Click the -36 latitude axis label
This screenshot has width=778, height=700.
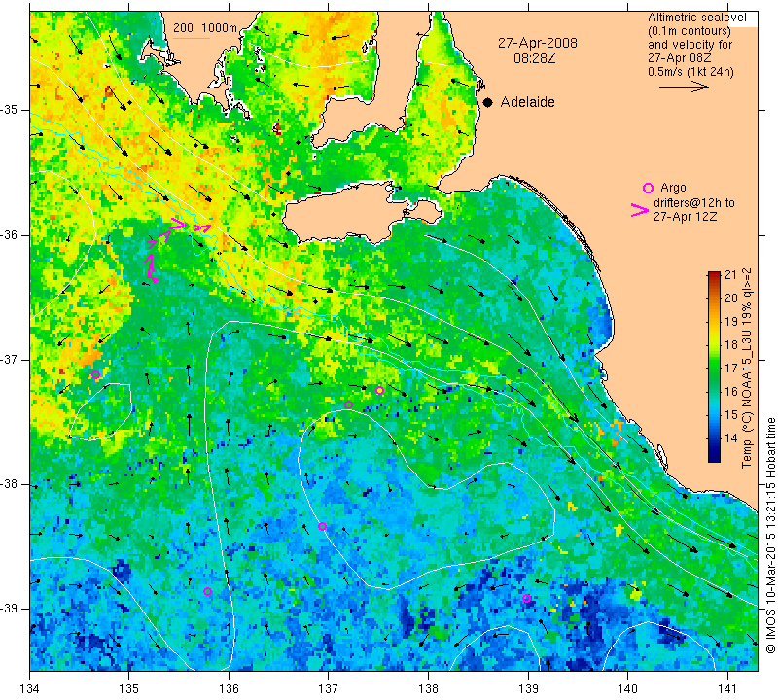click(x=11, y=234)
